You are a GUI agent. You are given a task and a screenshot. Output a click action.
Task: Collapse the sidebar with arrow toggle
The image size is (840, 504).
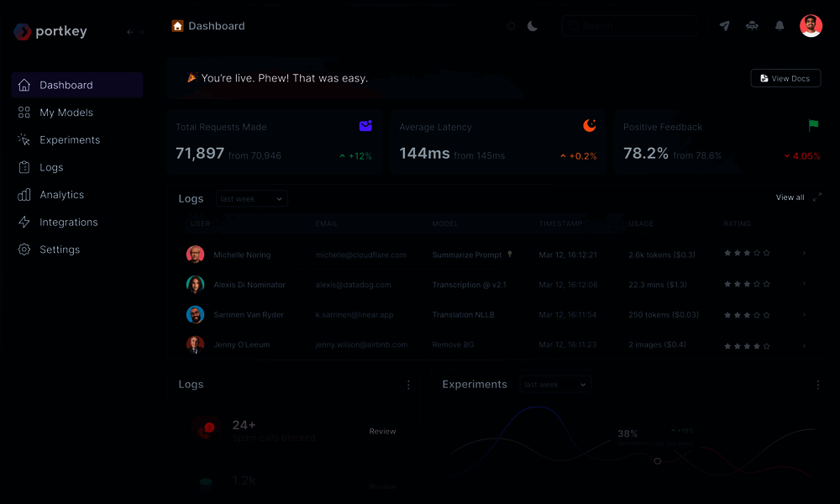pos(135,32)
